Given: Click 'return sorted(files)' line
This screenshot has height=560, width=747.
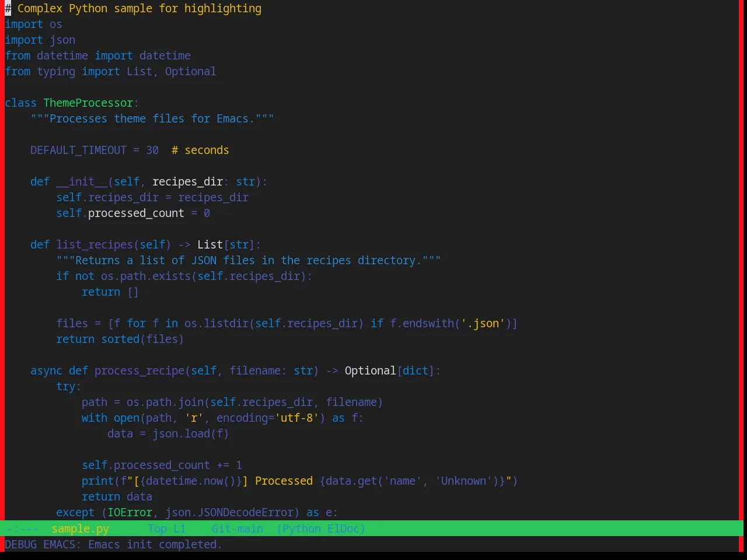Looking at the screenshot, I should (x=120, y=339).
